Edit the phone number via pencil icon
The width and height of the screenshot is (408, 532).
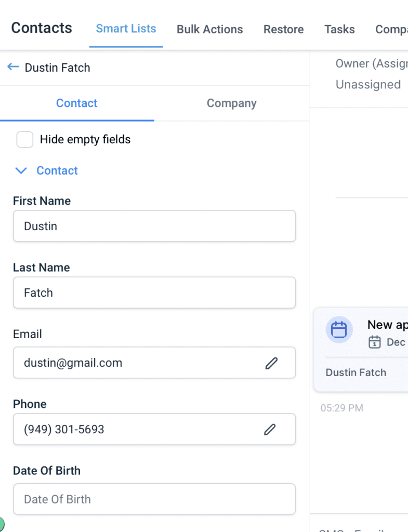point(270,429)
